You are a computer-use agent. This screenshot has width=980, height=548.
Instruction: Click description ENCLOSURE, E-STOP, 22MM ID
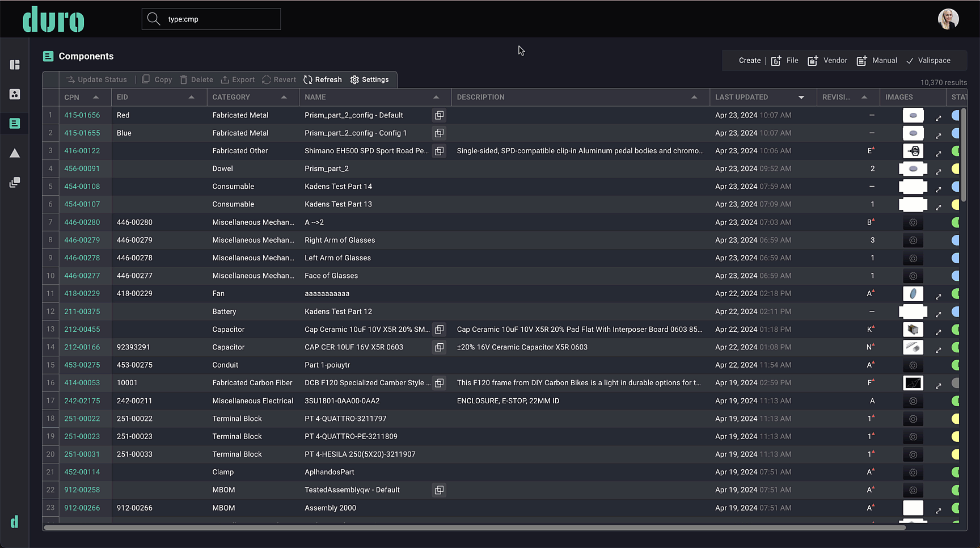508,401
